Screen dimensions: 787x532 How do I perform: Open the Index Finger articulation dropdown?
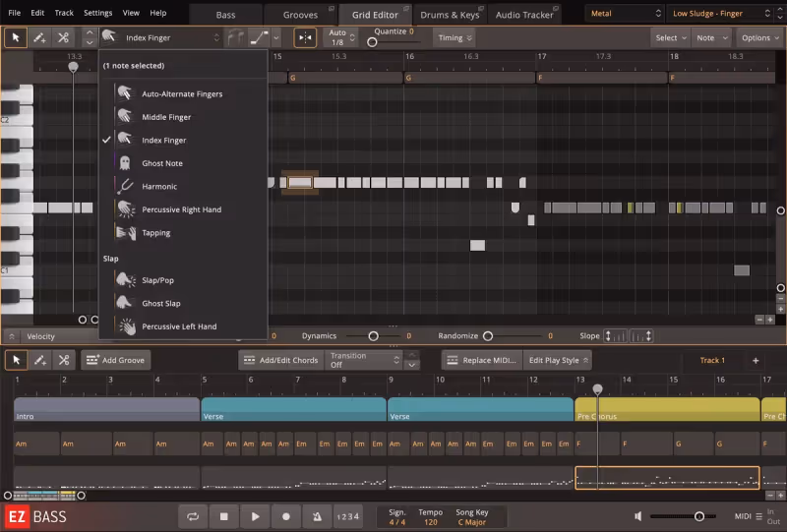point(160,37)
